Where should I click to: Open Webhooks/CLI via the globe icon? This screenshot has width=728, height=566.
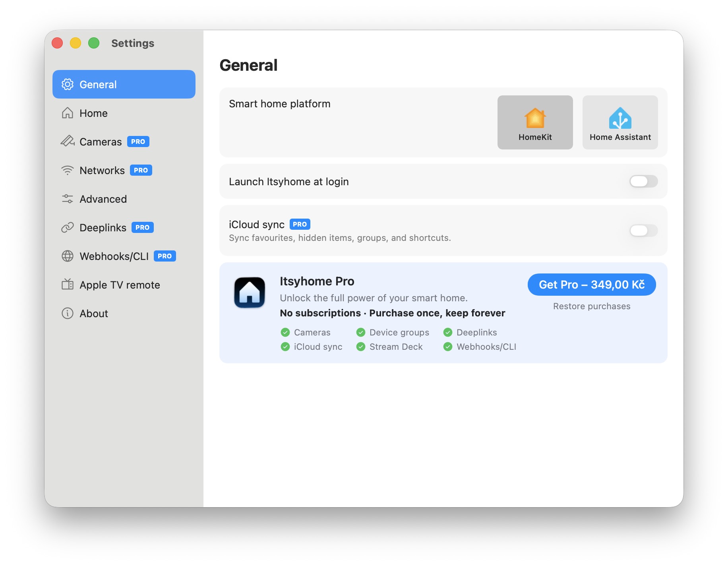(68, 256)
